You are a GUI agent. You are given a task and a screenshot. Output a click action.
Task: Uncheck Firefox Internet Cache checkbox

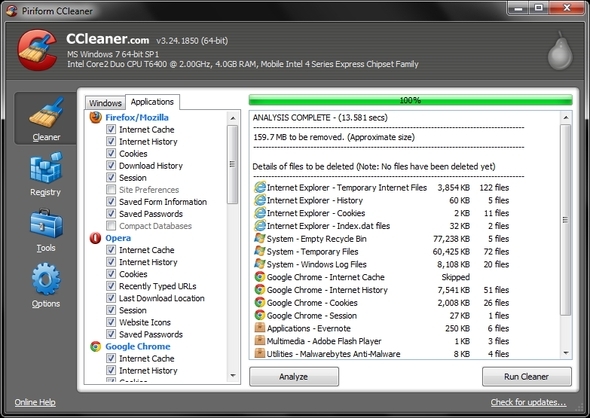pyautogui.click(x=111, y=129)
